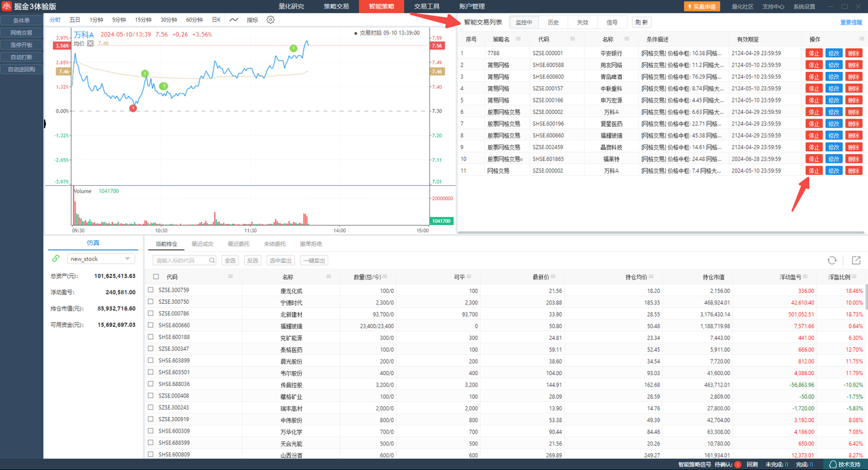Check the box for SZSE.300759 row
868x470 pixels.
[151, 290]
